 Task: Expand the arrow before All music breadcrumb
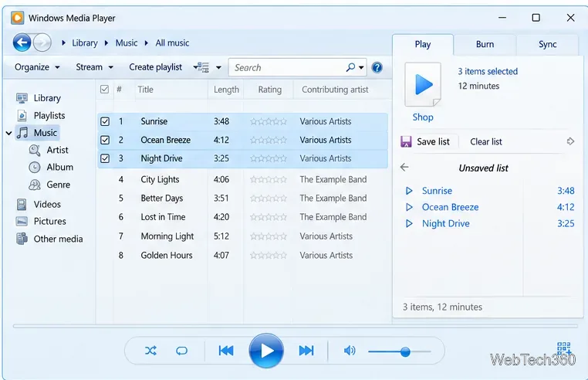[x=147, y=43]
